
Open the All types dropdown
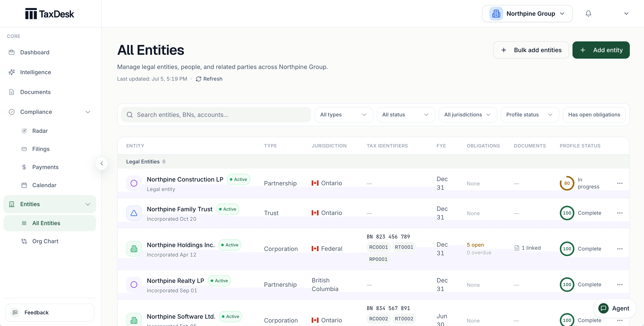pyautogui.click(x=344, y=115)
